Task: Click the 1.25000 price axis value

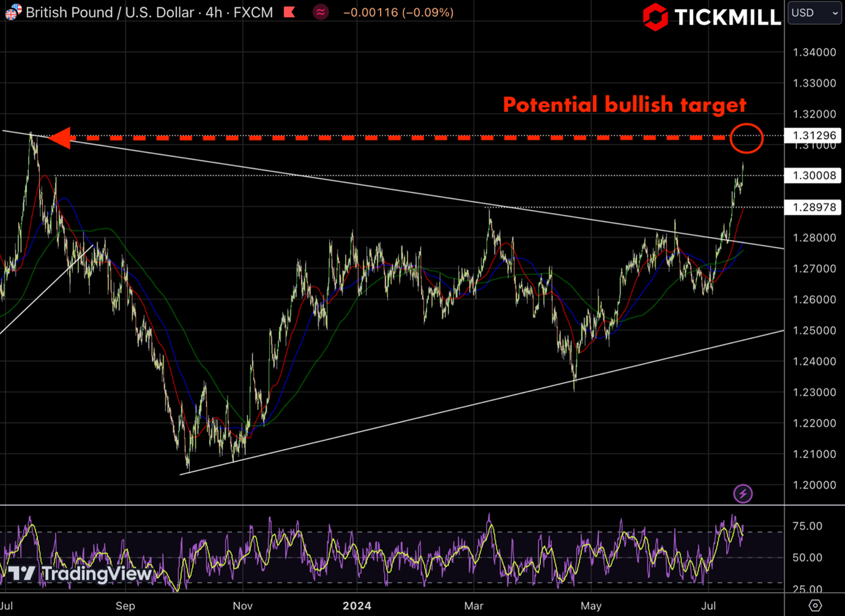Action: (814, 330)
